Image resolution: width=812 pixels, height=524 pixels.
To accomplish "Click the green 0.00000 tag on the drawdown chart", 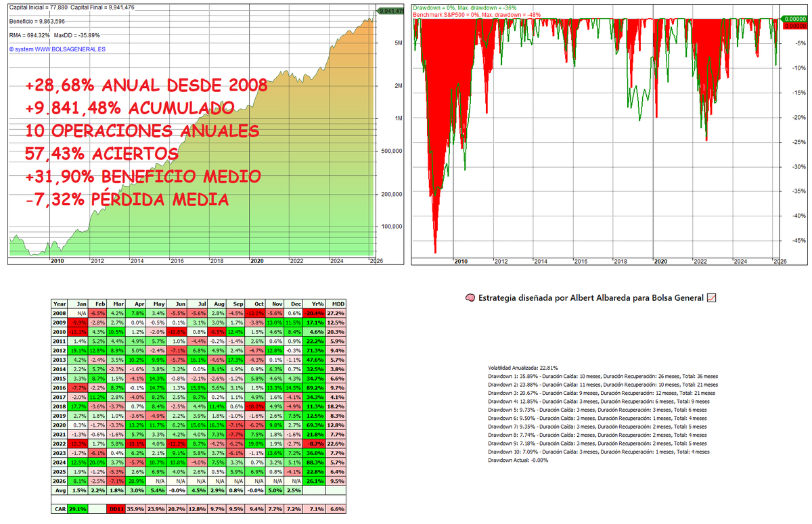I will coord(794,19).
